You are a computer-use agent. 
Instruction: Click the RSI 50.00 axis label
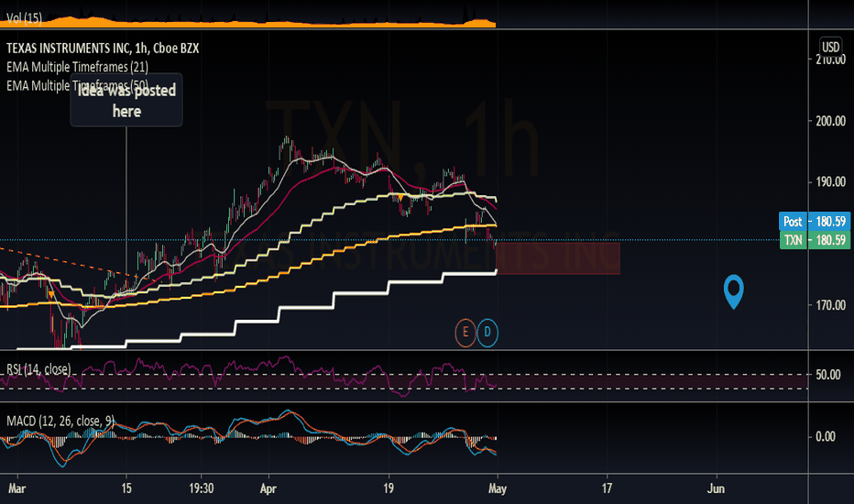[x=827, y=375]
